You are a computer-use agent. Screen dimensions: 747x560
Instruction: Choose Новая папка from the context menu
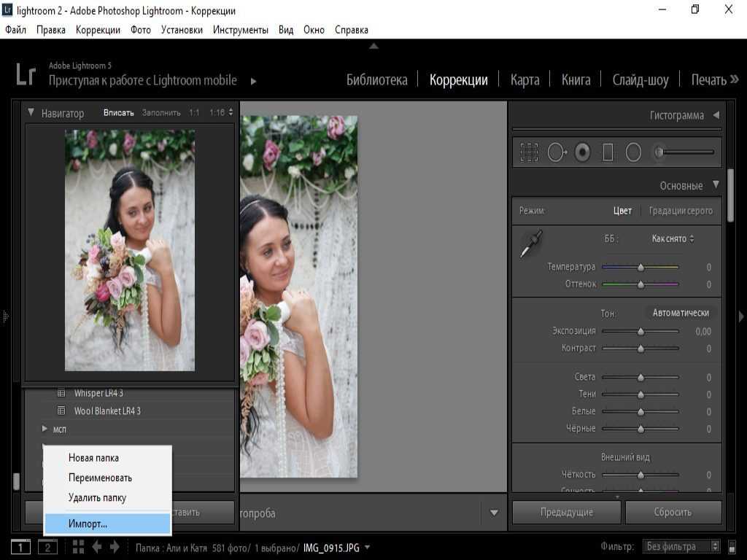(x=107, y=458)
